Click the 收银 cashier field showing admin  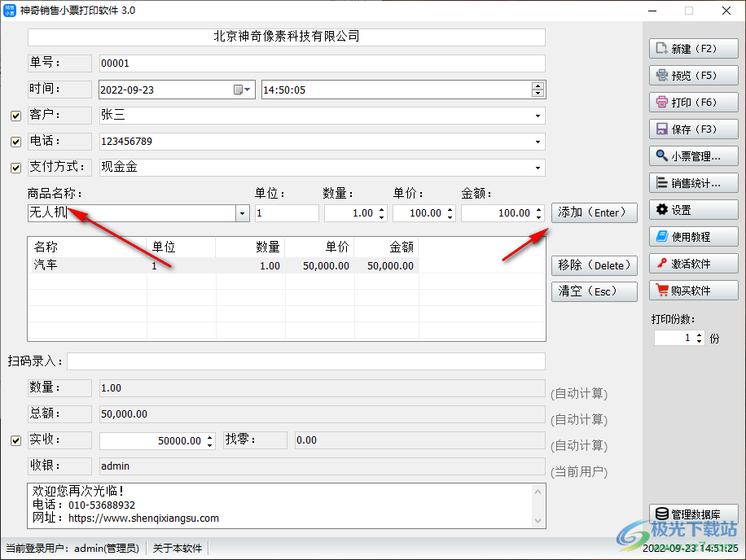point(322,466)
